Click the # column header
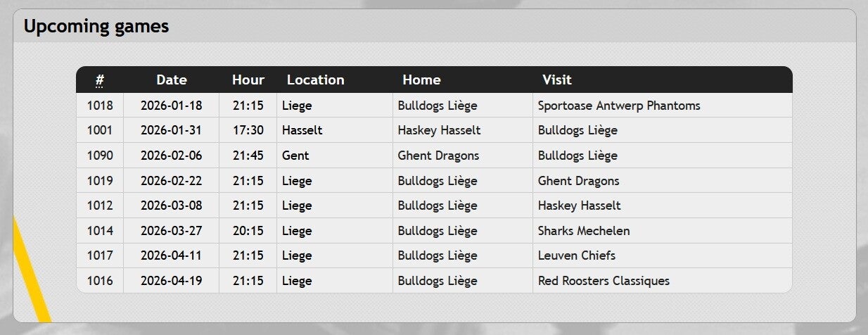This screenshot has width=868, height=335. (100, 80)
